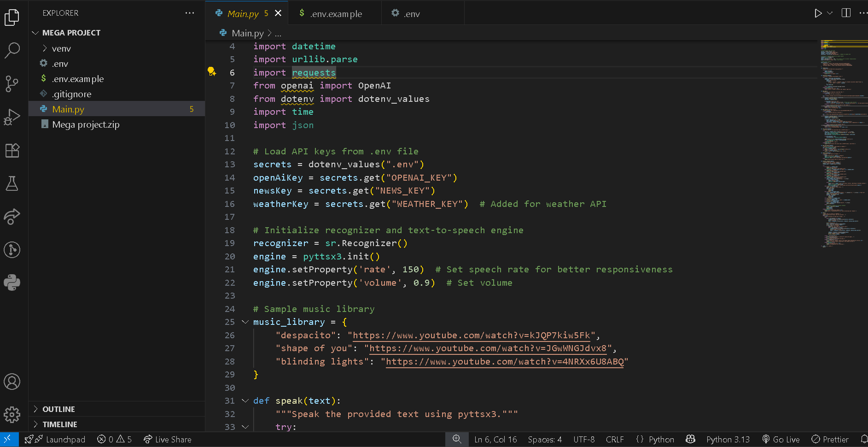Screen dimensions: 868x447
Task: Click the lightbulb code action on line 6
Action: (x=211, y=71)
